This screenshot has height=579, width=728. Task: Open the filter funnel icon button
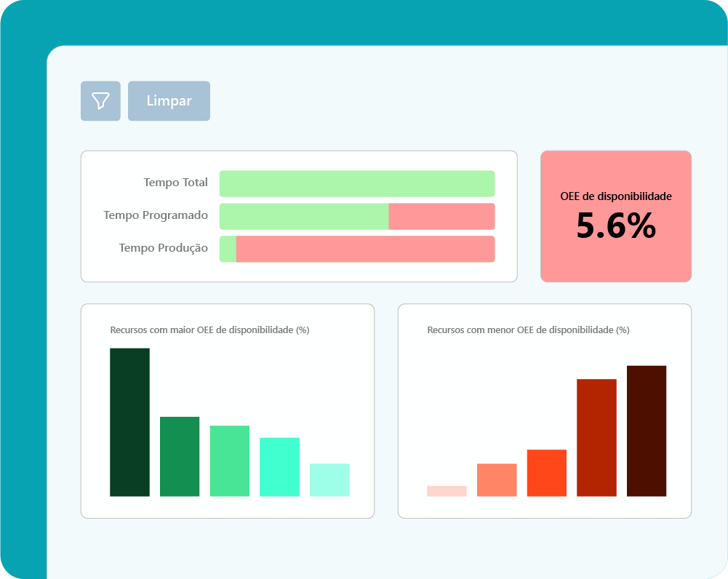(100, 101)
